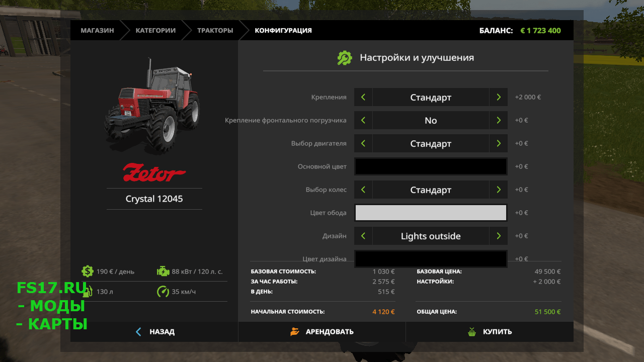Click the initial cost 4 120 €
This screenshot has width=644, height=362.
pyautogui.click(x=383, y=312)
